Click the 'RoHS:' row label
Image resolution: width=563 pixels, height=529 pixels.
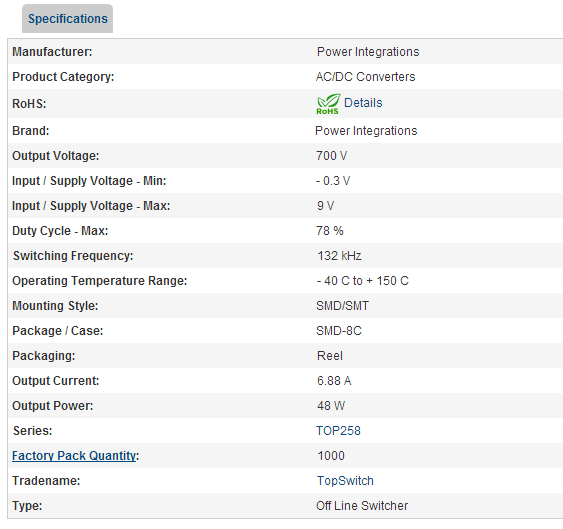[29, 104]
